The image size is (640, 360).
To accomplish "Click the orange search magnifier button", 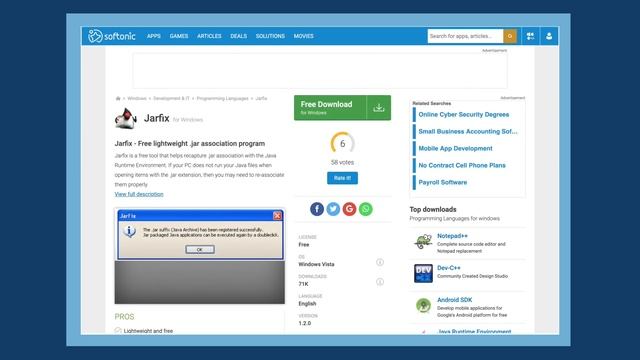I will [510, 36].
